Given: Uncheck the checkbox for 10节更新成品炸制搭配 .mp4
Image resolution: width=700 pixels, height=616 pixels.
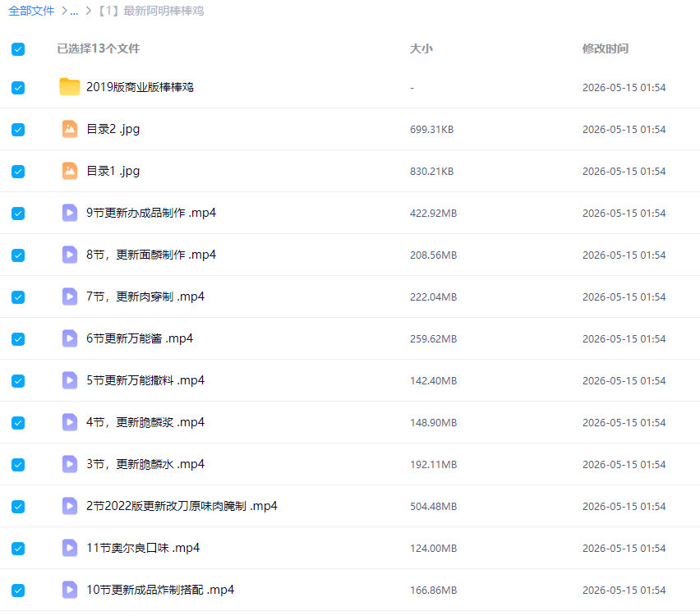Looking at the screenshot, I should click(x=18, y=591).
